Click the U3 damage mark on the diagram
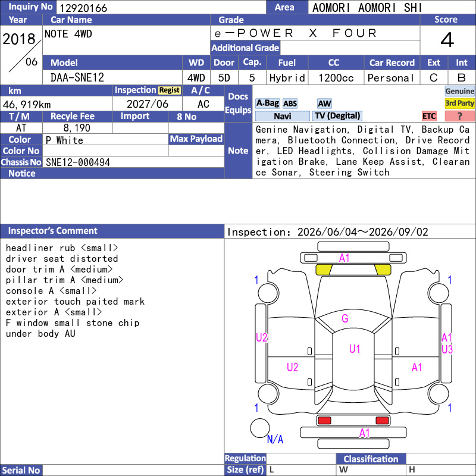476x476 pixels. (x=447, y=349)
